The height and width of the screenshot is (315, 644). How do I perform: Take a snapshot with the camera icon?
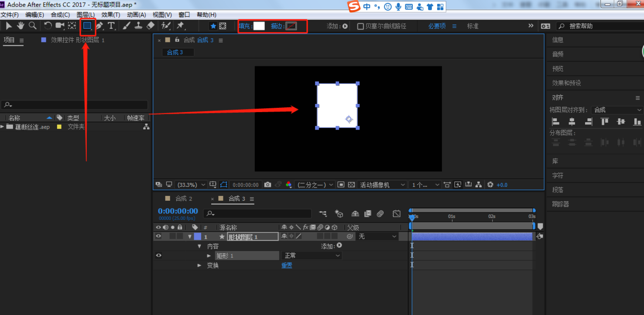[267, 185]
